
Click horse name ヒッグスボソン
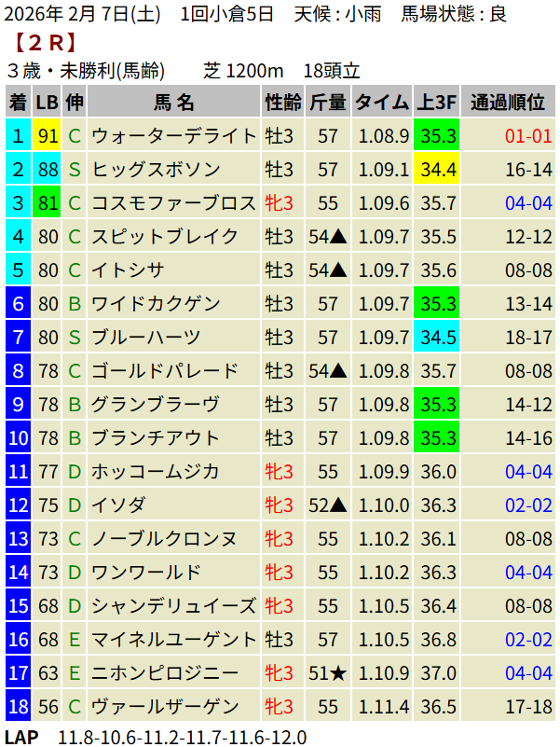tap(156, 170)
